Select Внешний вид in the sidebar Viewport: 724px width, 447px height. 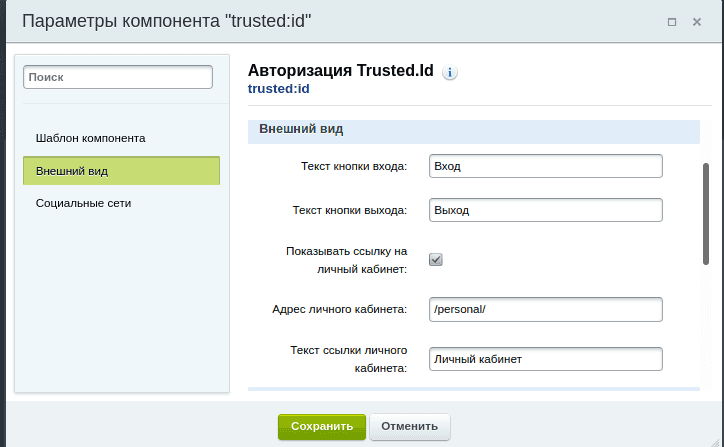[x=121, y=171]
